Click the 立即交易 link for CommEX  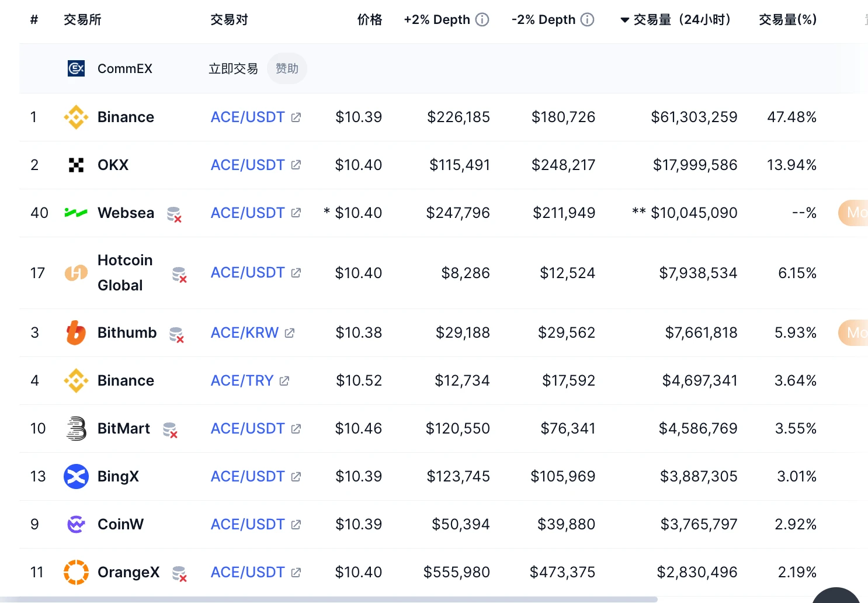pos(233,68)
